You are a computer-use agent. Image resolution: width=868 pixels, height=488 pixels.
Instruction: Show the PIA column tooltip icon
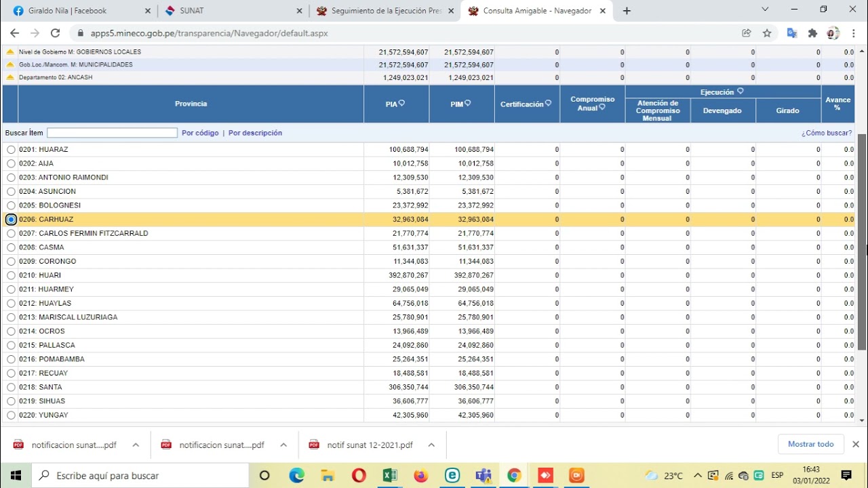(401, 104)
